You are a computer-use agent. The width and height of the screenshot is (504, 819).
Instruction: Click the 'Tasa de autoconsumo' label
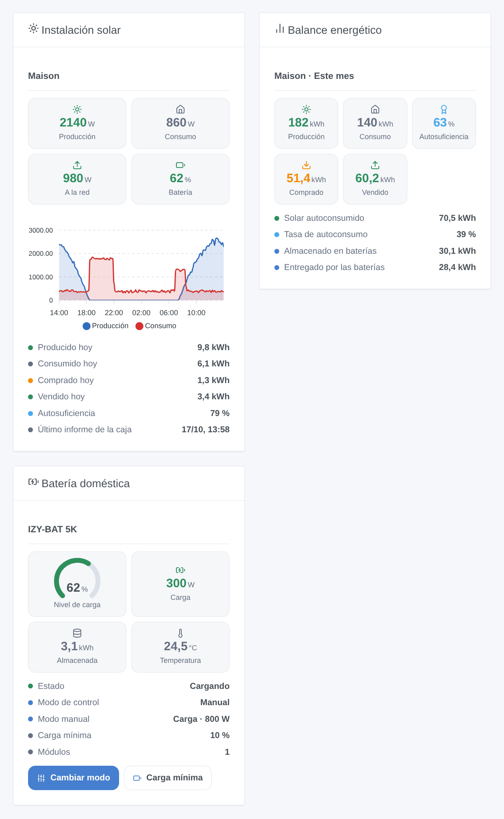tap(326, 234)
